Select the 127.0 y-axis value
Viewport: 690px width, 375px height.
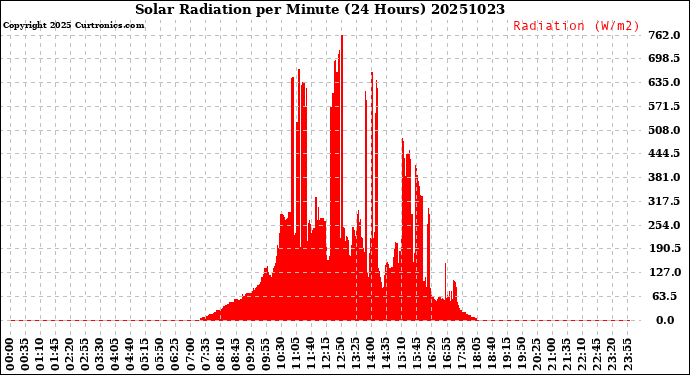point(664,272)
